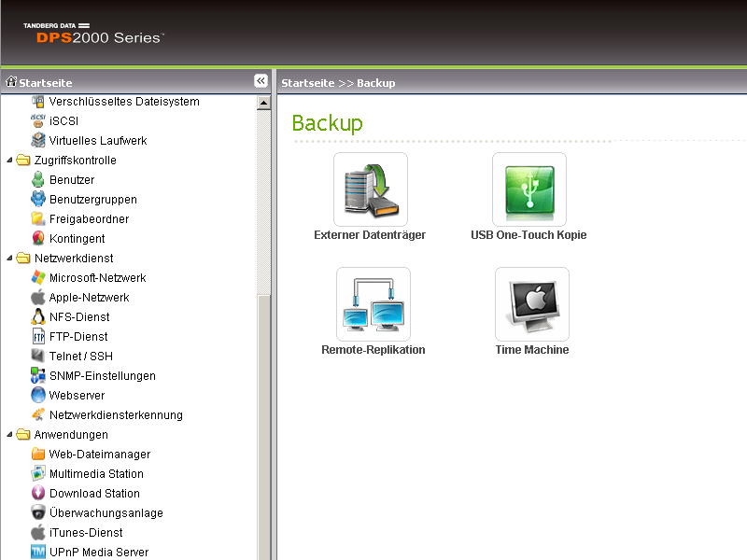Screen dimensions: 747x560
Task: Click the Multimedia Station icon
Action: click(x=38, y=473)
